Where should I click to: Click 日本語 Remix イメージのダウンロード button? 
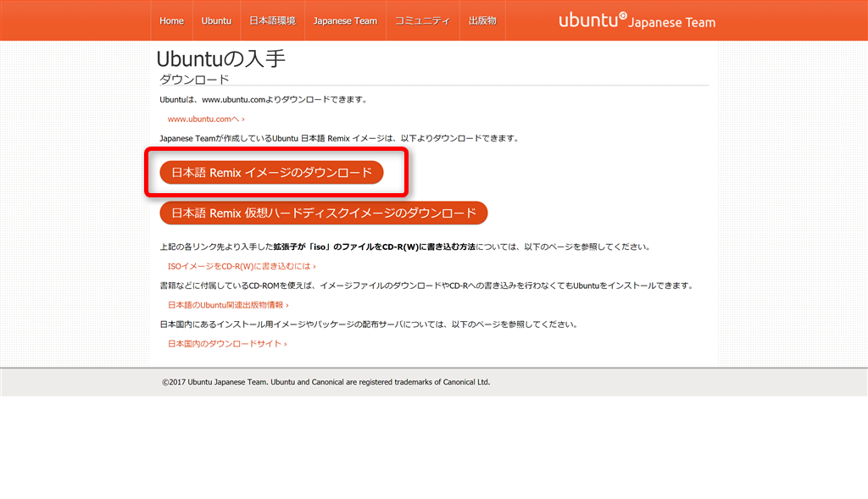(x=271, y=173)
